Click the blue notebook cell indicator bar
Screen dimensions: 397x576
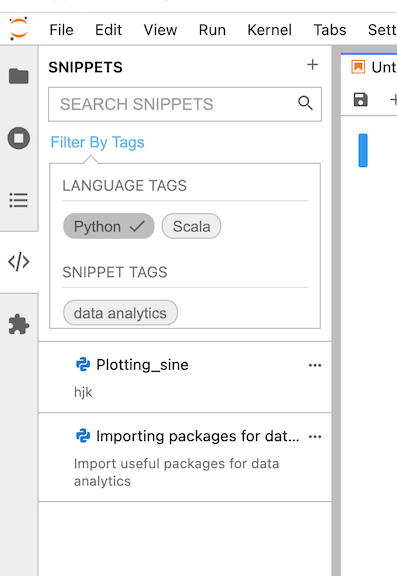click(x=363, y=150)
